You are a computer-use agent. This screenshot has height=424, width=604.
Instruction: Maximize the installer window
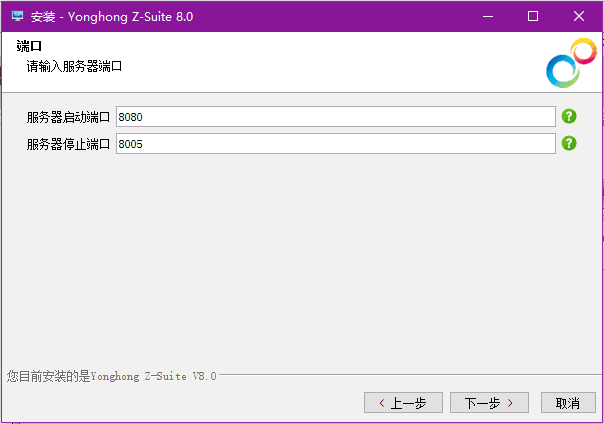(x=533, y=16)
